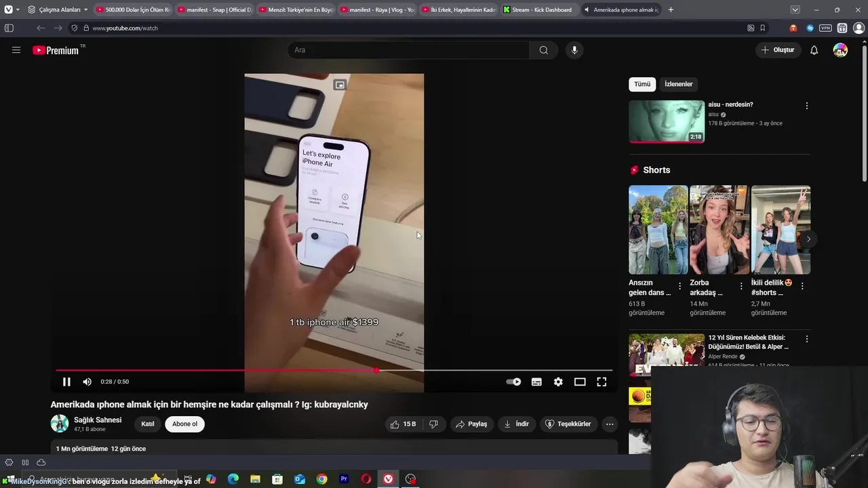Open the YouTube account avatar menu
868x488 pixels.
(x=840, y=50)
